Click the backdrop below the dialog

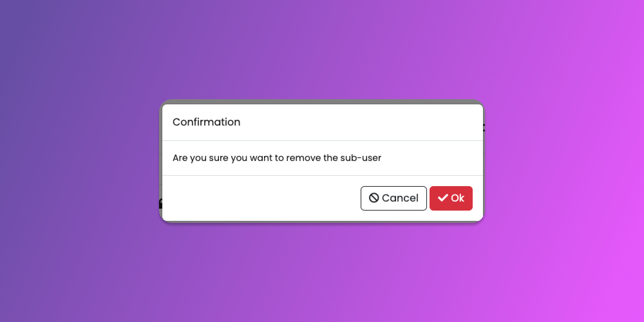click(322, 274)
